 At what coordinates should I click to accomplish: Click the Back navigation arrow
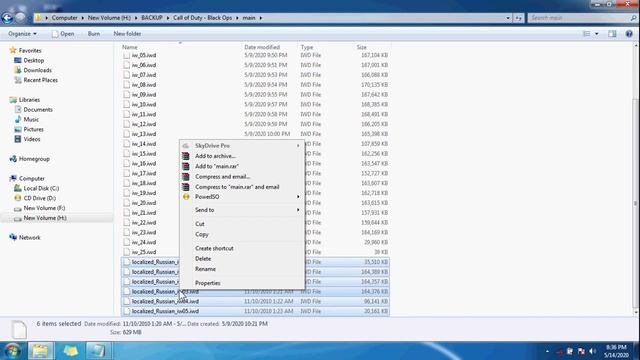[7, 18]
